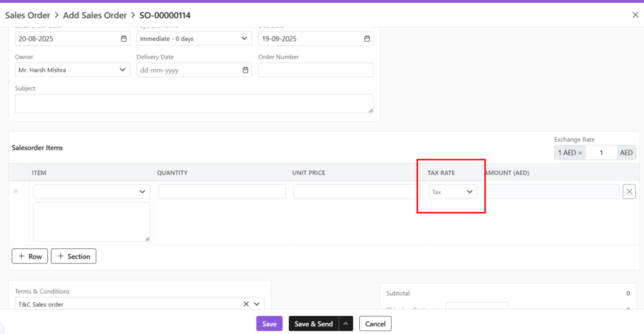The image size is (644, 334).
Task: Click the Exchange Rate value field
Action: pos(601,153)
